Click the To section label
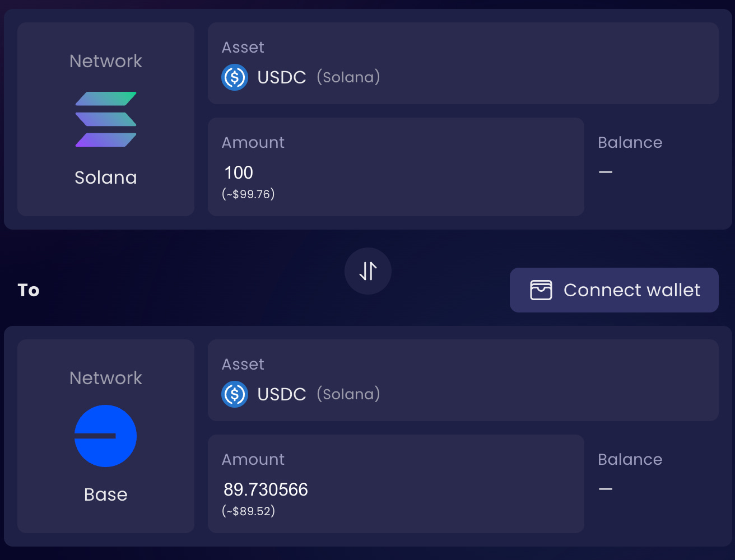The width and height of the screenshot is (735, 560). 29,290
